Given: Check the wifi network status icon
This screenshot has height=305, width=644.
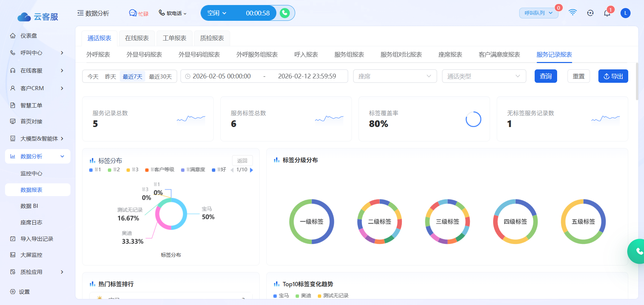Looking at the screenshot, I should click(x=573, y=13).
